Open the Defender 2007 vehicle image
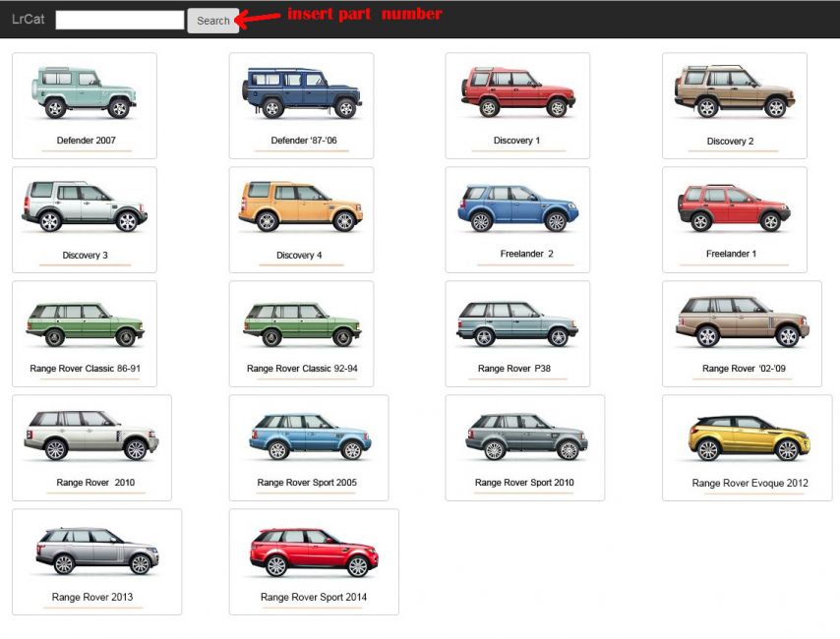Viewport: 840px width, 639px height. point(85,92)
